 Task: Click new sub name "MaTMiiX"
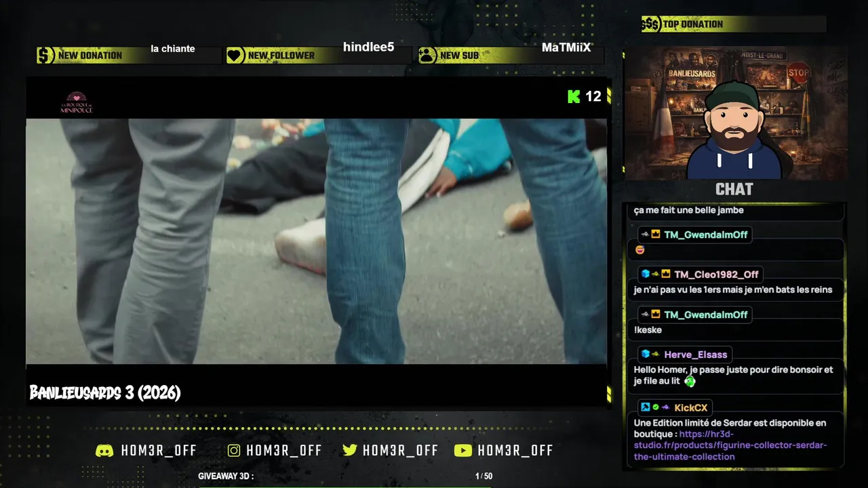pos(566,48)
